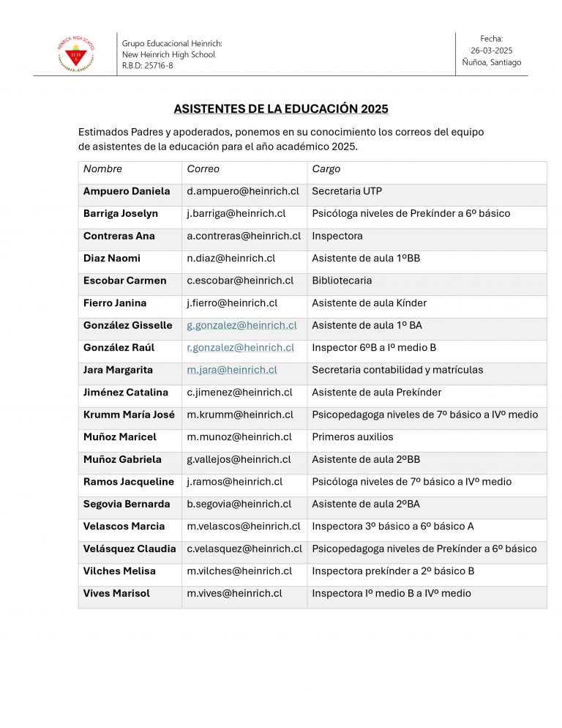The image size is (562, 728).
Task: Click the name Ampuero Daniela
Action: click(126, 191)
